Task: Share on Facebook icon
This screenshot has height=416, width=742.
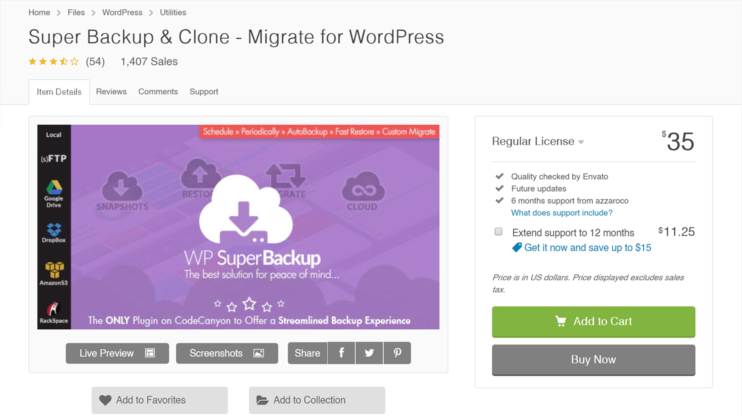Action: point(341,353)
